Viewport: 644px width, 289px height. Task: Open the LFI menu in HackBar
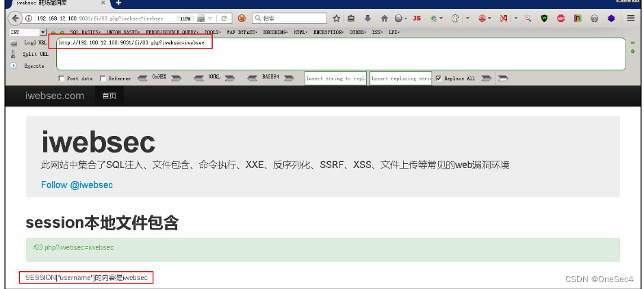pos(394,32)
